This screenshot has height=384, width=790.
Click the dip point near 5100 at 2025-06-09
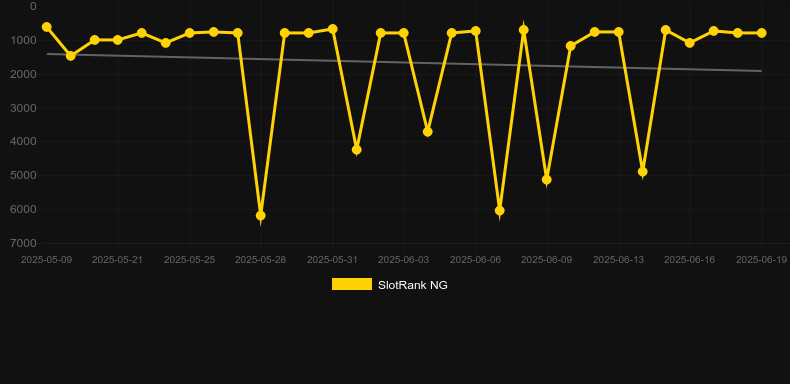point(547,179)
